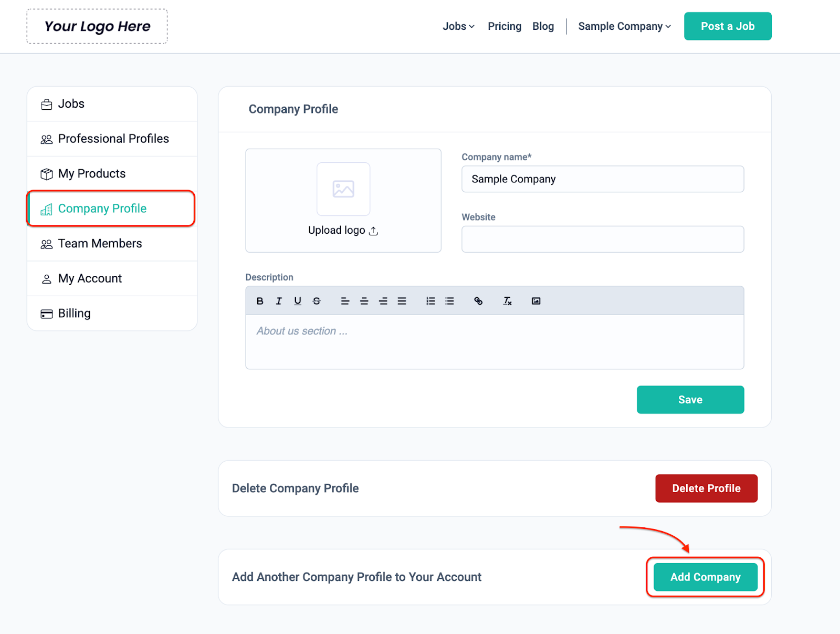Insert bulleted list in description
The width and height of the screenshot is (840, 634).
coord(449,301)
